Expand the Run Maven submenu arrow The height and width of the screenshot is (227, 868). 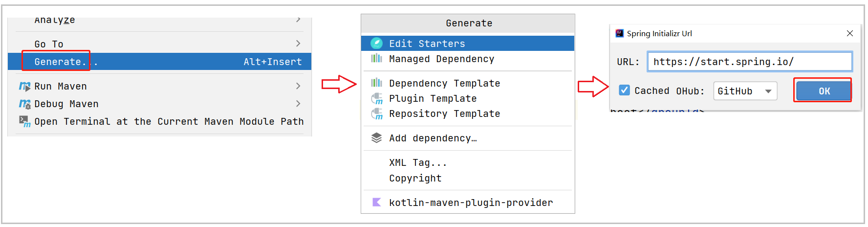pyautogui.click(x=298, y=86)
